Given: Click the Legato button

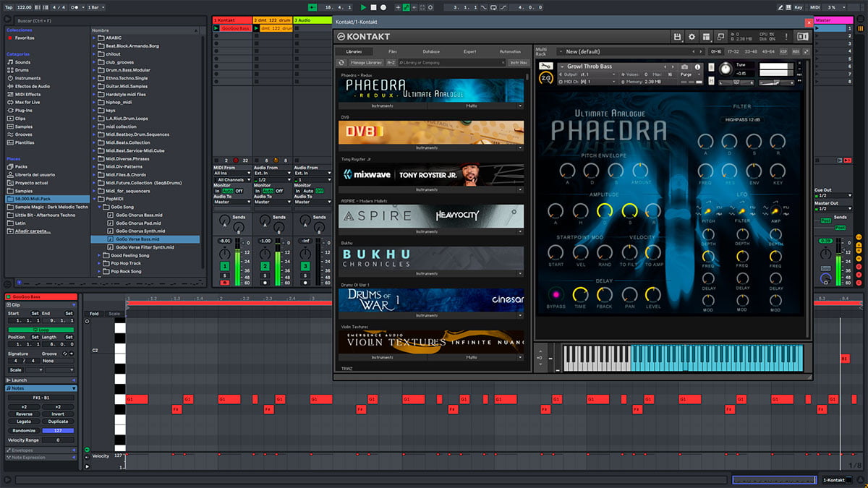Looking at the screenshot, I should pos(24,421).
